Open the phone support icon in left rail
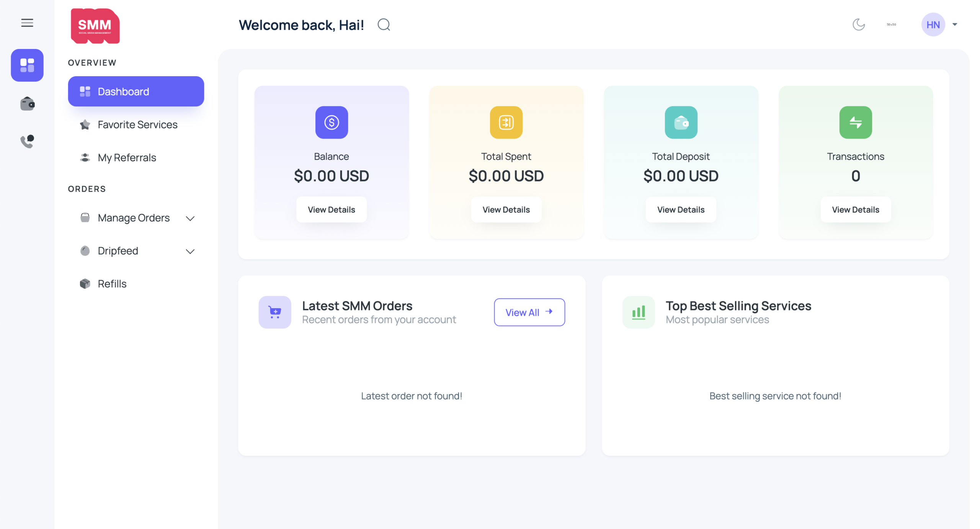Image resolution: width=980 pixels, height=529 pixels. (x=27, y=141)
